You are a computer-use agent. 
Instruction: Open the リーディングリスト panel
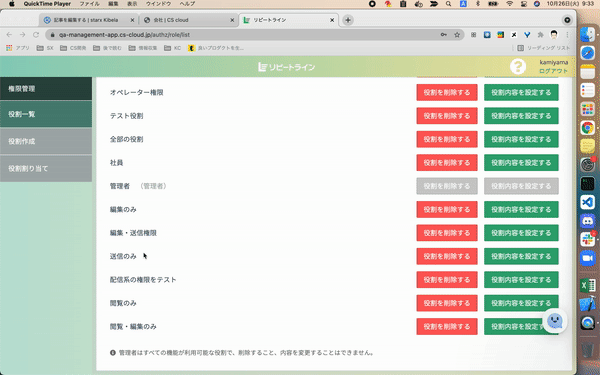coord(543,48)
